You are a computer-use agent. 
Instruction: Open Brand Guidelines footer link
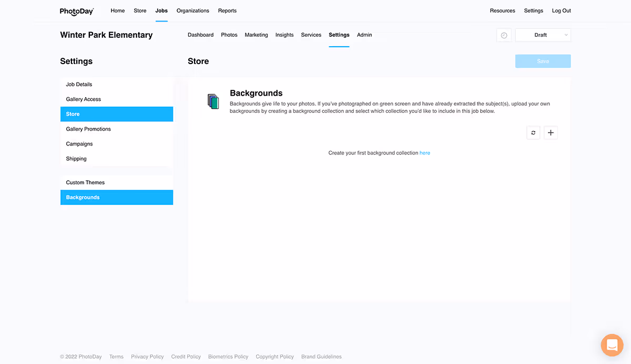(321, 357)
